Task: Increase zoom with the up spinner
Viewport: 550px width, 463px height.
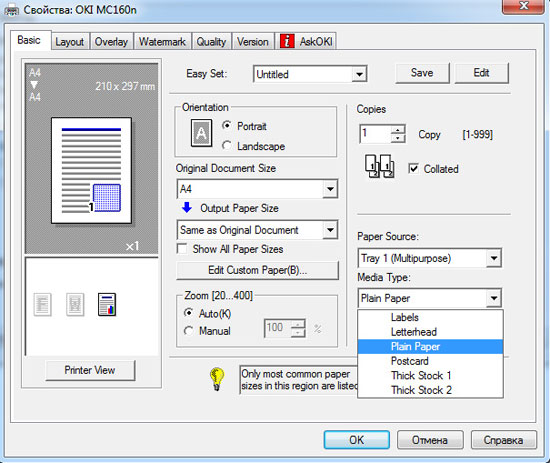Action: click(x=298, y=324)
